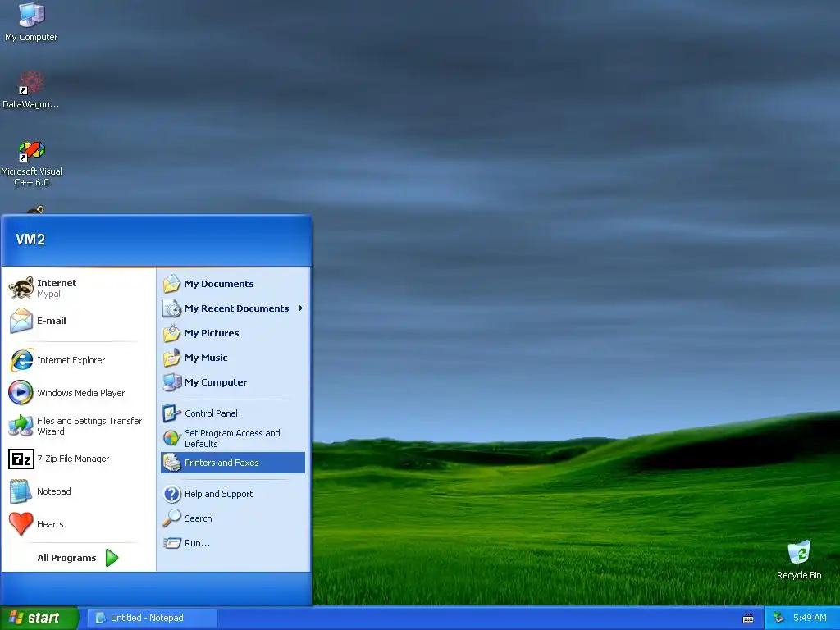Open My Music folder icon
Screen dimensions: 840x630
pyautogui.click(x=172, y=358)
